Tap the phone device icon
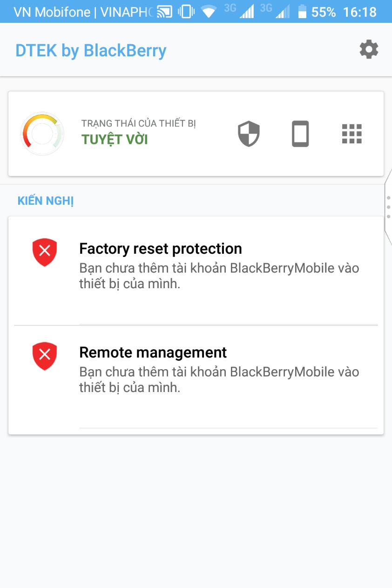Viewport: 392px width, 588px height. 300,134
